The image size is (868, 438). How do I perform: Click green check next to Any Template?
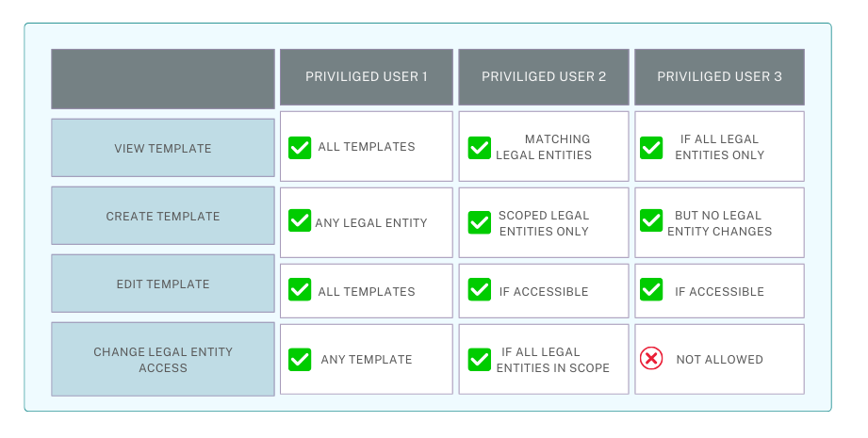[300, 359]
